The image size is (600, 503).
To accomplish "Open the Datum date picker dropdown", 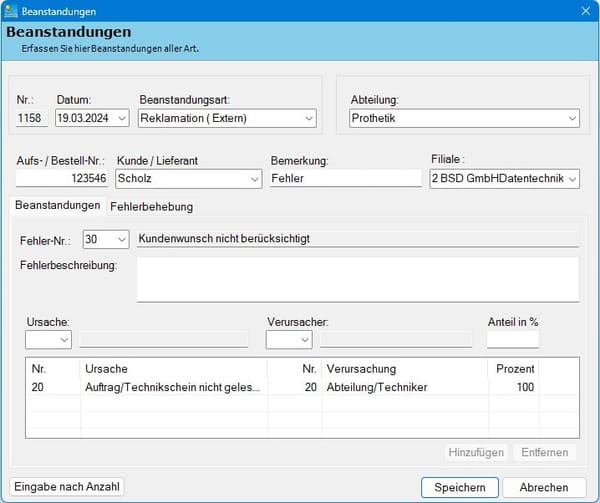I will (x=122, y=118).
